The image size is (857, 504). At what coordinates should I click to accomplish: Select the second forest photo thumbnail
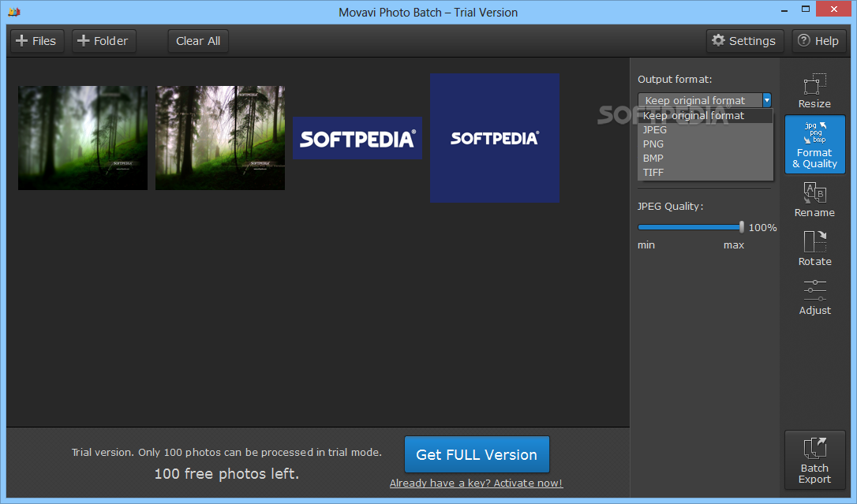(219, 137)
